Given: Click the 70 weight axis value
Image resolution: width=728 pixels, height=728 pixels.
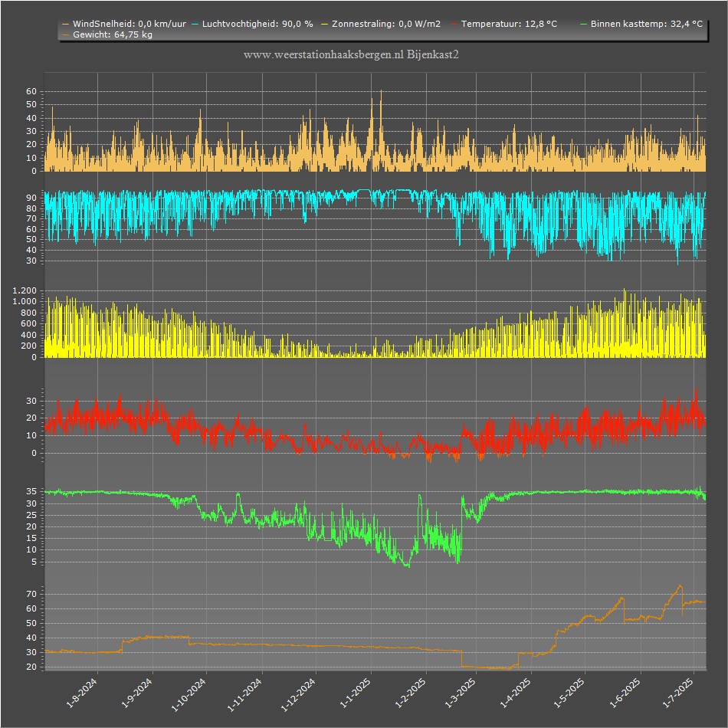Looking at the screenshot, I should (31, 594).
